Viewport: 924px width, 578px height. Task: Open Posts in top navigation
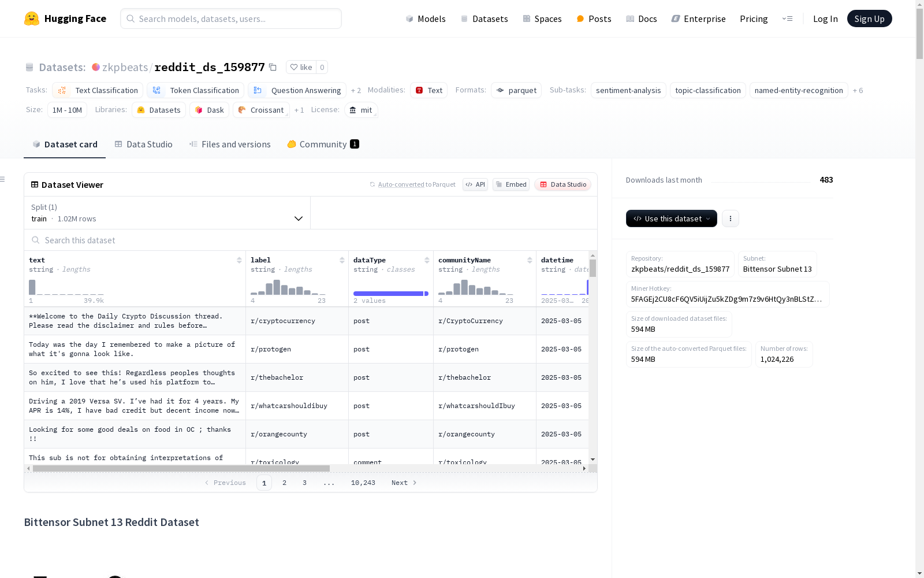pos(594,18)
